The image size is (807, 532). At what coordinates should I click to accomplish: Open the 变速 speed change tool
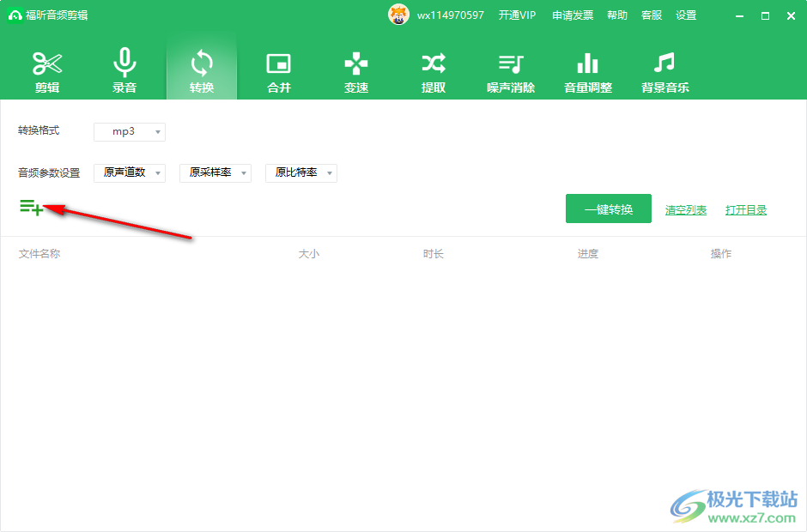pos(356,71)
